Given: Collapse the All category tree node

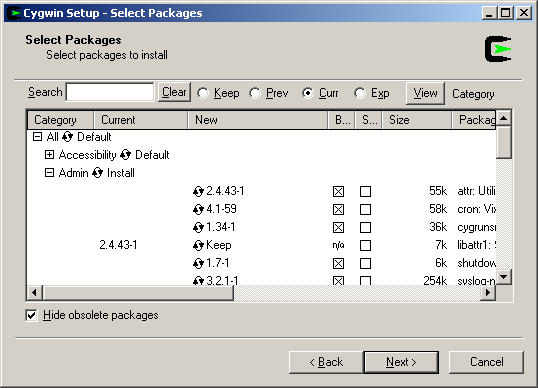Looking at the screenshot, I should 37,137.
